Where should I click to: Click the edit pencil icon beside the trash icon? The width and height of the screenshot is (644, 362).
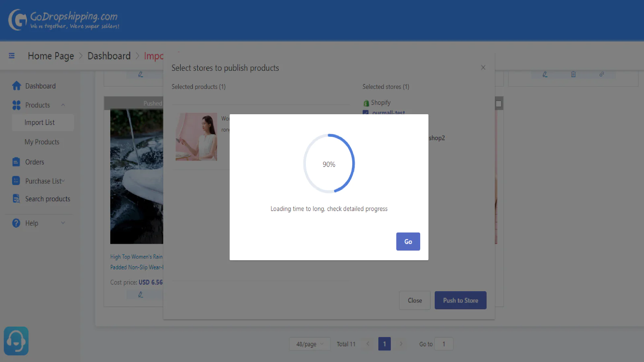(545, 74)
